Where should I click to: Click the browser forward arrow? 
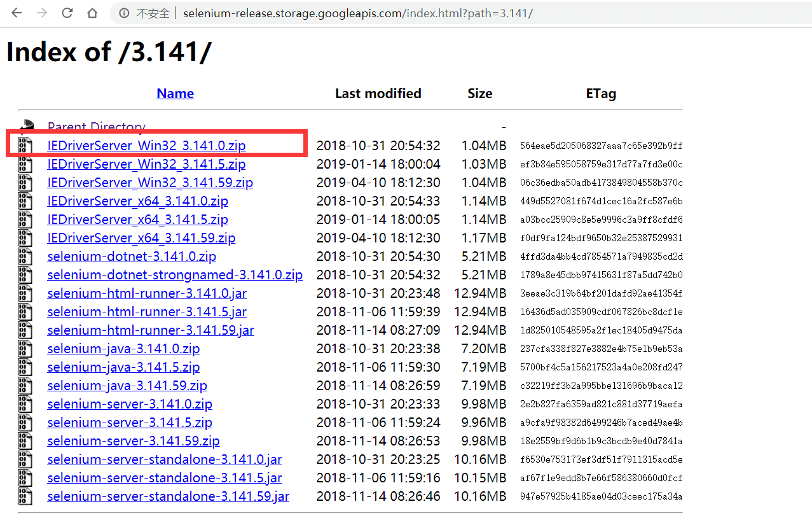click(x=42, y=13)
